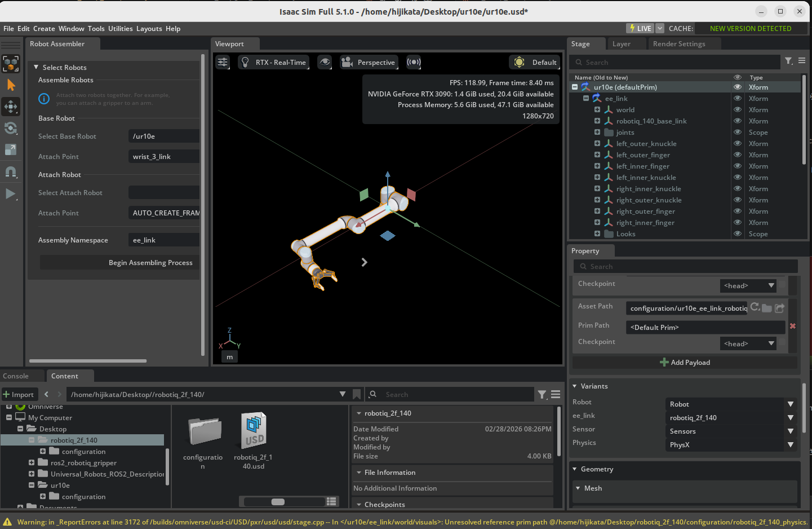
Task: Expand the robotiq_140_base_link tree node
Action: 597,121
